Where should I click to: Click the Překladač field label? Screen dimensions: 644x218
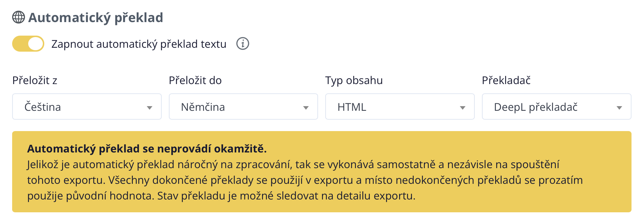[x=506, y=81]
